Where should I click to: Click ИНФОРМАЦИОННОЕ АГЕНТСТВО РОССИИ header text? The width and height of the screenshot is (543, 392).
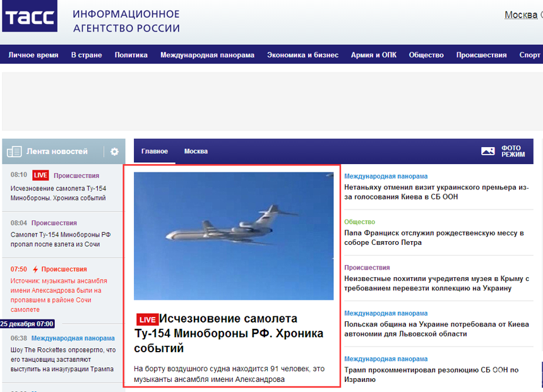(126, 21)
